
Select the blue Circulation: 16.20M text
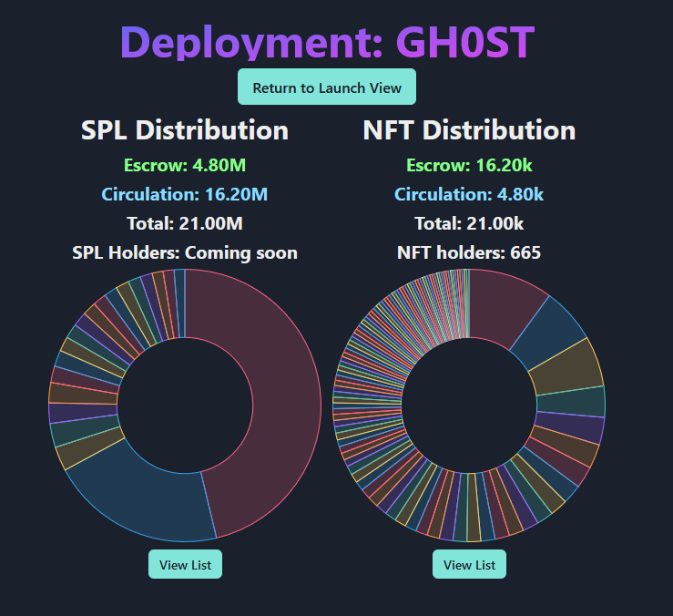(x=185, y=194)
